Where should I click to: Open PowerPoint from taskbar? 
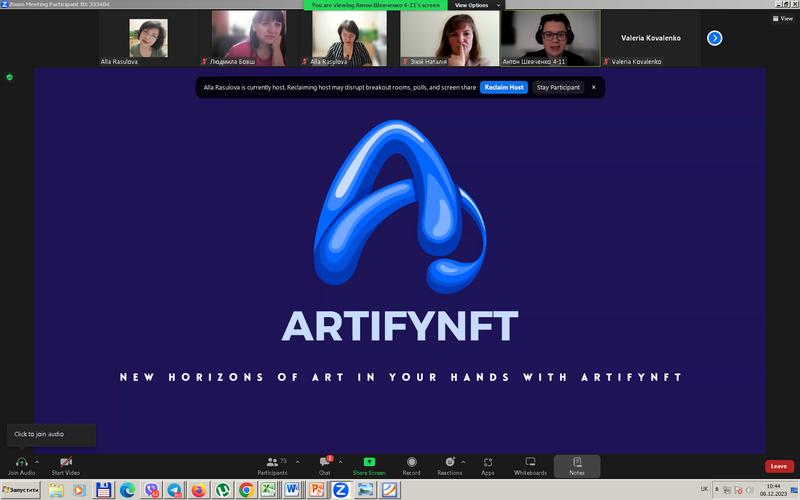pos(316,490)
